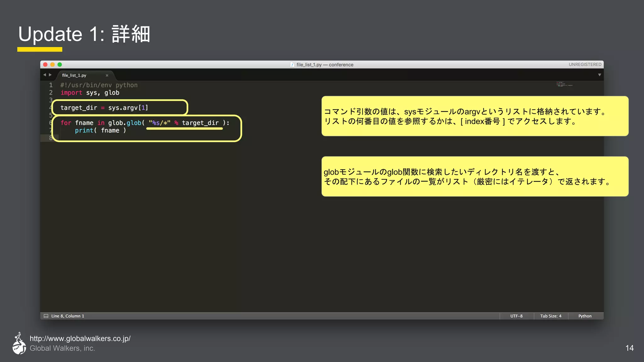Viewport: 644px width, 362px height.
Task: Click the document icon in window title
Action: point(292,65)
